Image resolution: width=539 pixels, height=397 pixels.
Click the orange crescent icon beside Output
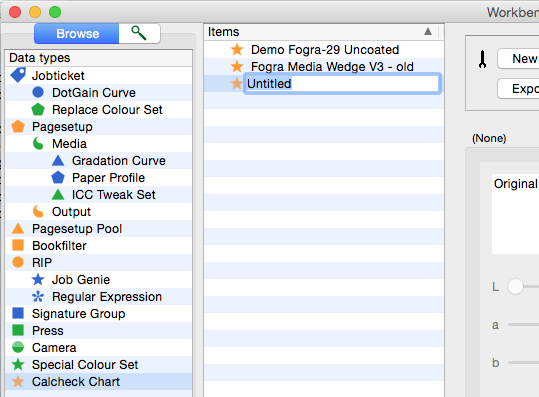[38, 211]
